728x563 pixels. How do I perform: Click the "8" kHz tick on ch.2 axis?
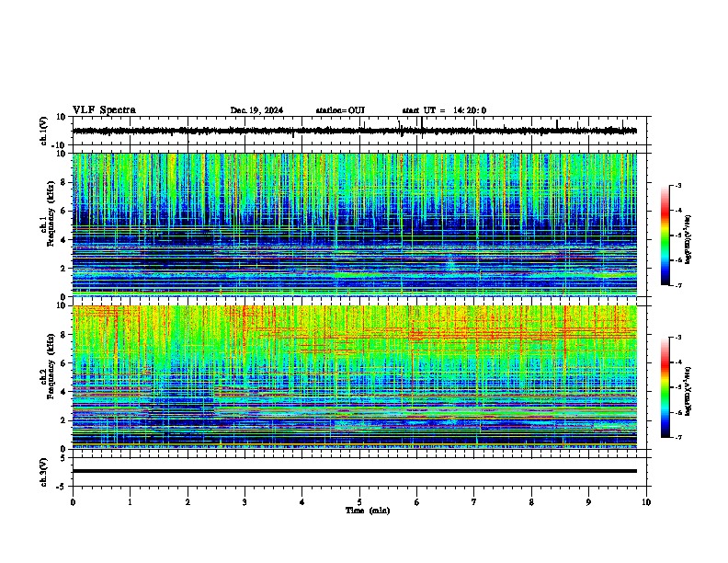coord(63,335)
